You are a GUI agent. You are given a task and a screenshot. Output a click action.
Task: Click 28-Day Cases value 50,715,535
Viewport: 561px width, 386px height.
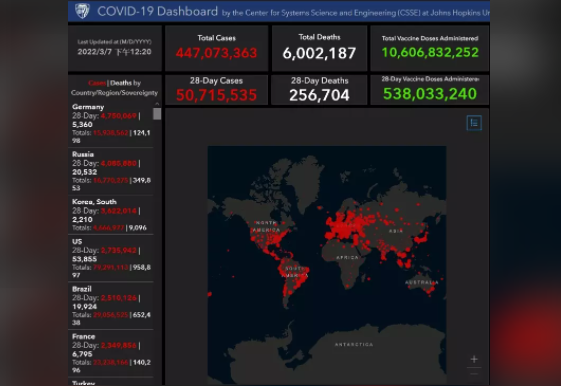coord(216,95)
